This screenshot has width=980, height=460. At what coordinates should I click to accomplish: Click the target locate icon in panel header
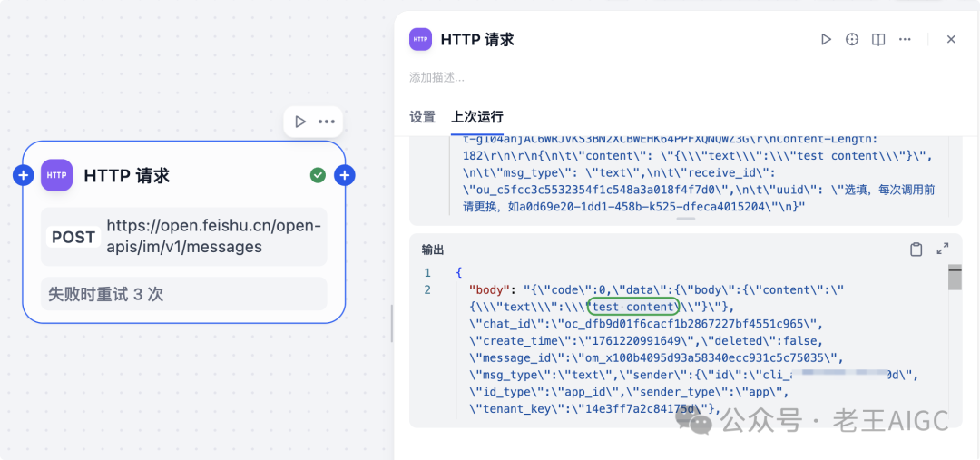click(852, 39)
